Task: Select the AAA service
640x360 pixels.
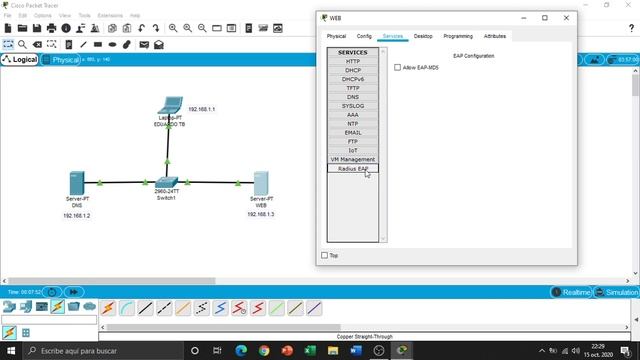Action: (353, 115)
